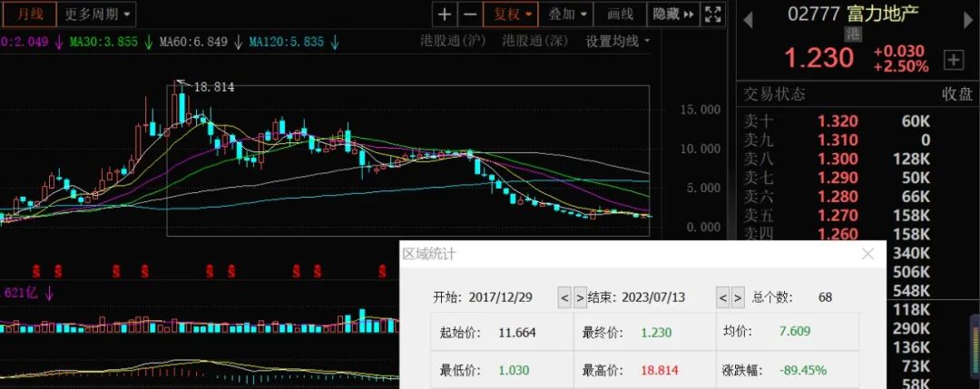Click the 画线 drawing tool button
The width and height of the screenshot is (980, 389).
tap(620, 15)
